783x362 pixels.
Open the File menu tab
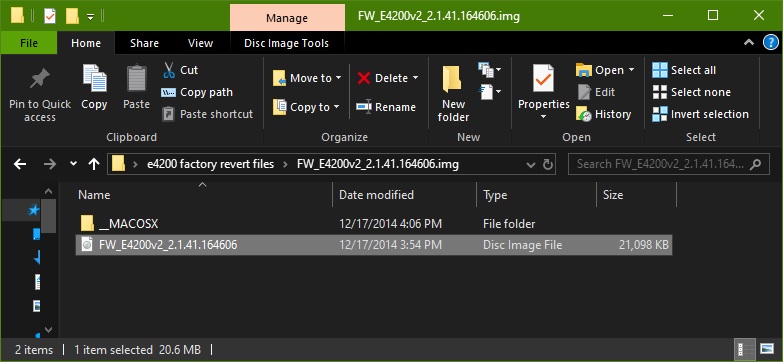(x=29, y=43)
